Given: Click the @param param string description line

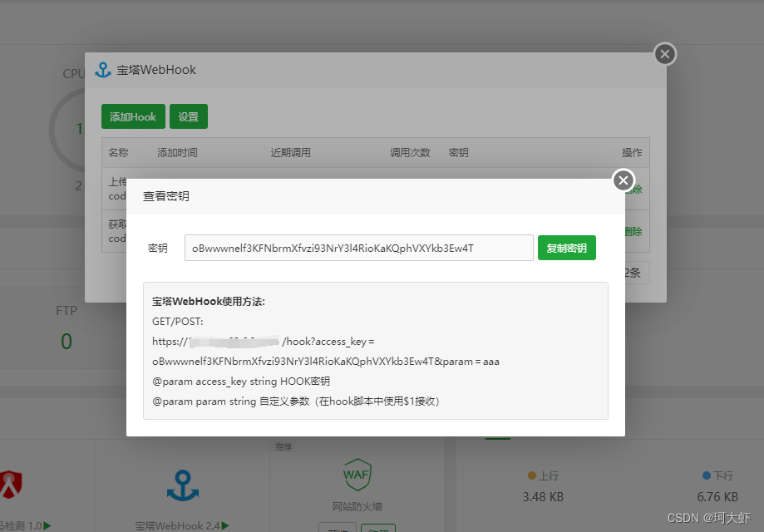Looking at the screenshot, I should [x=296, y=401].
